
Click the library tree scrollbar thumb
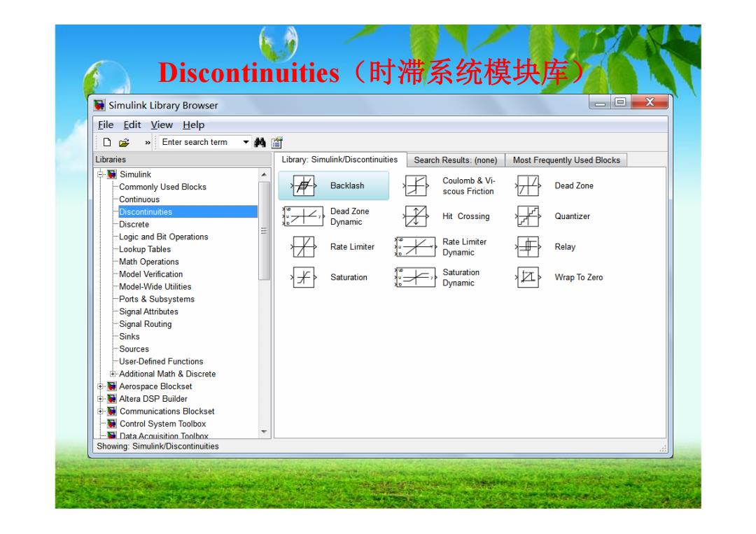[264, 231]
